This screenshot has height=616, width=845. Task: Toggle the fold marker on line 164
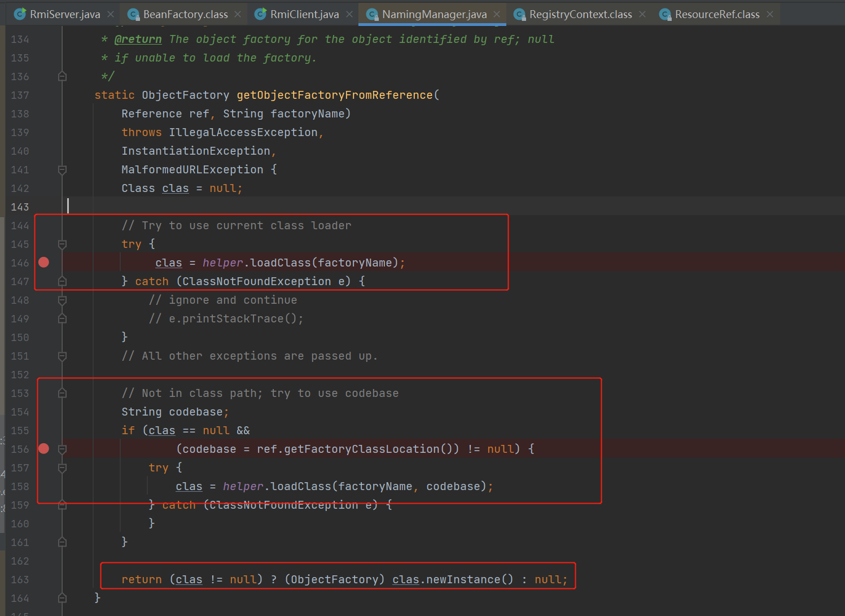[63, 598]
